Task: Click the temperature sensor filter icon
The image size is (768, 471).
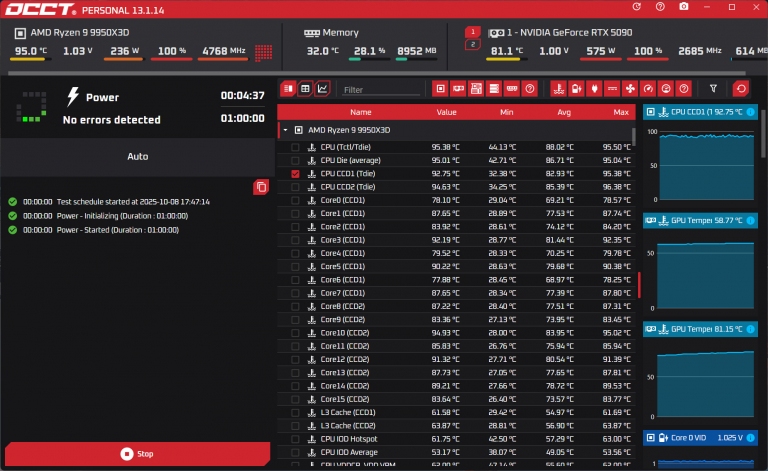Action: click(x=558, y=89)
